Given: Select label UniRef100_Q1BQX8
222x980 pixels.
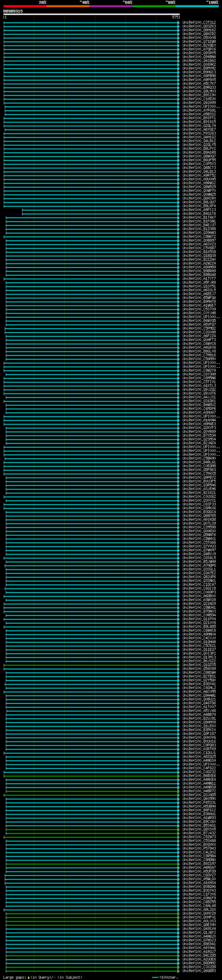Looking at the screenshot, I should [199, 256].
